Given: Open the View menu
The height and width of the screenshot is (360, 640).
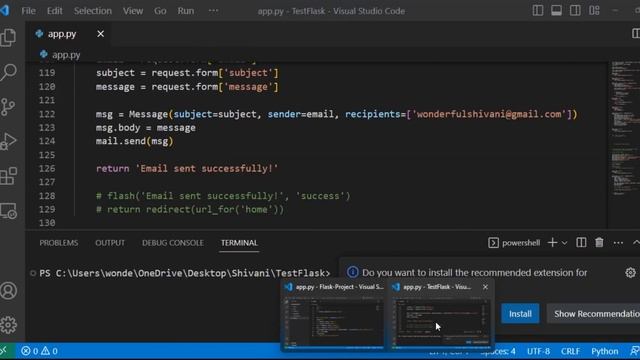Looking at the screenshot, I should pyautogui.click(x=133, y=11).
